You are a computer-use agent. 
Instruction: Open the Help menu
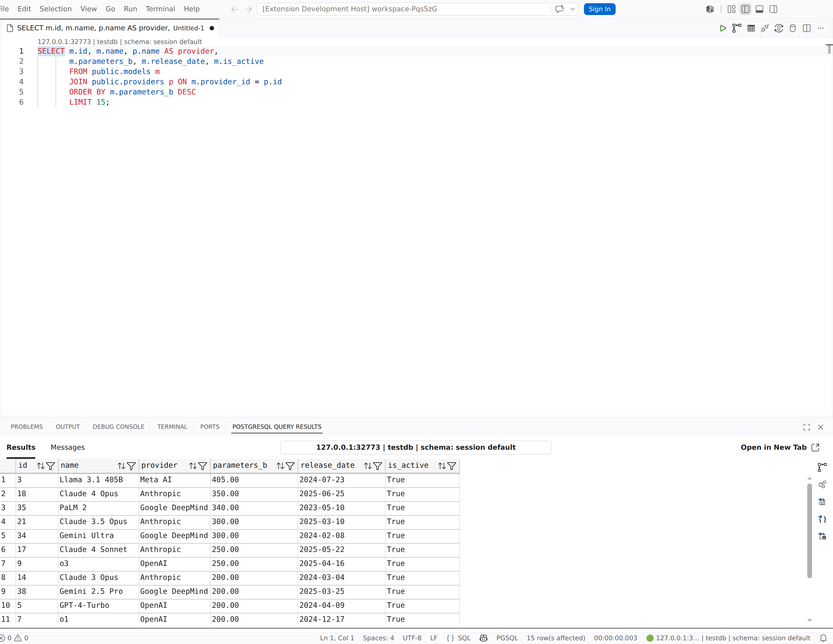pyautogui.click(x=191, y=9)
